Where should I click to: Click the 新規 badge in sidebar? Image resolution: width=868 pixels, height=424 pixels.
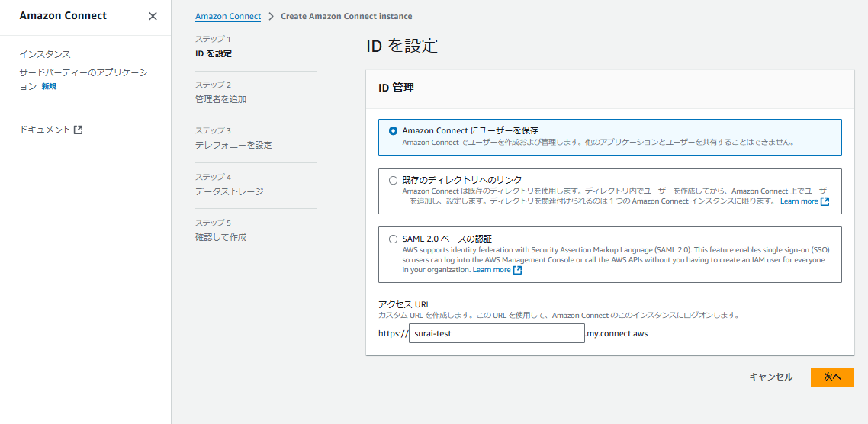[49, 87]
